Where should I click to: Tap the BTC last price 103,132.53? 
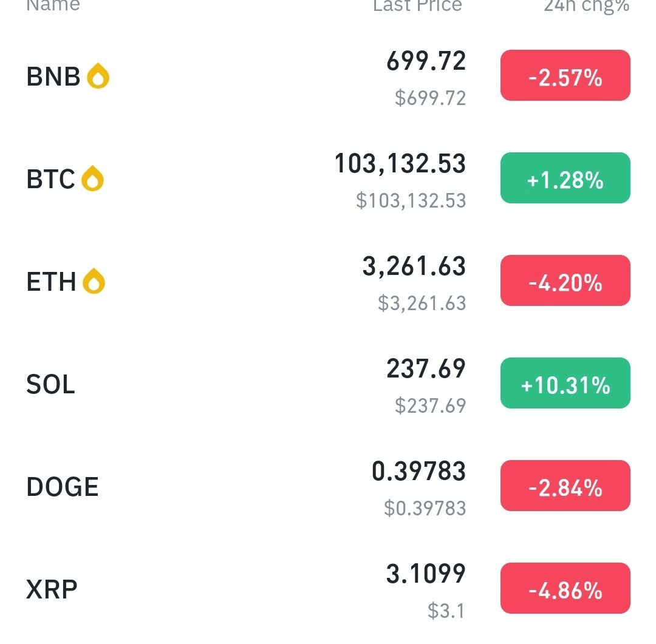(400, 163)
